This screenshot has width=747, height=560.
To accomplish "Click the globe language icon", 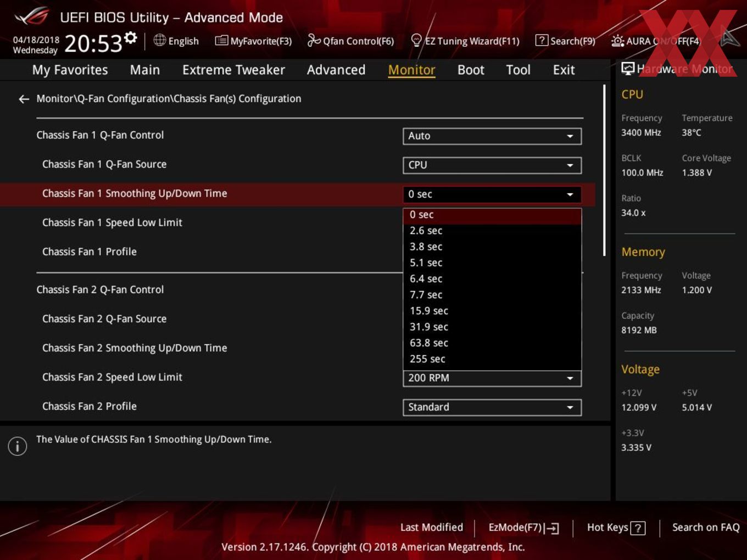I will (x=159, y=40).
